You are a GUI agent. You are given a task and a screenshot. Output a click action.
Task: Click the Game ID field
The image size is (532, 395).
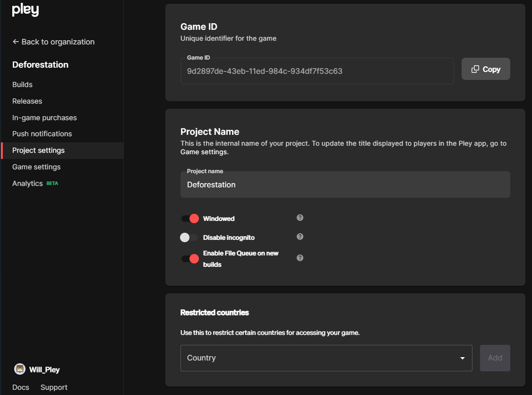click(x=317, y=71)
